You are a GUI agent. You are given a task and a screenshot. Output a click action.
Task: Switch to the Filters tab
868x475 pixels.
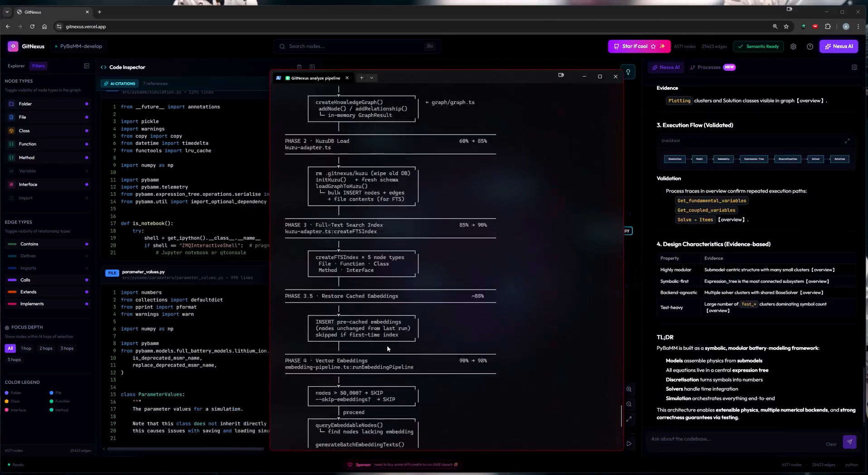coord(39,66)
